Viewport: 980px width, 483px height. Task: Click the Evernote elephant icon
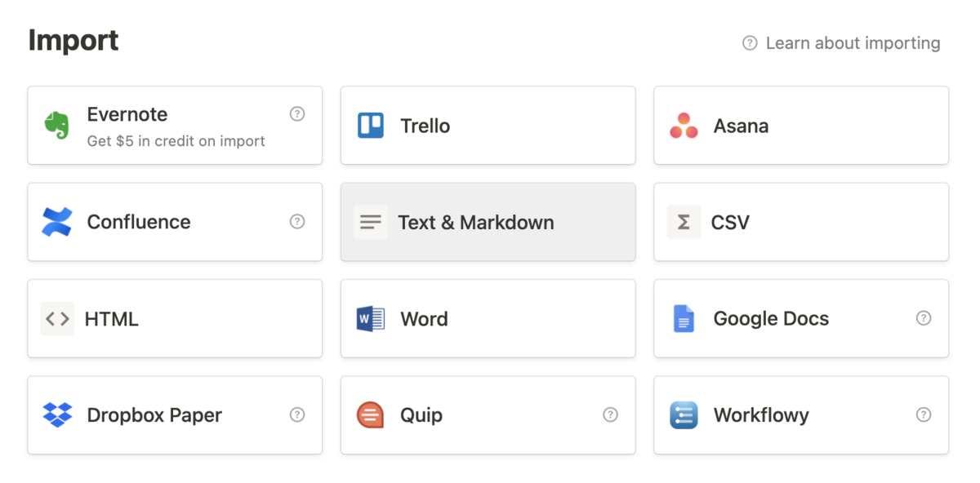coord(57,126)
